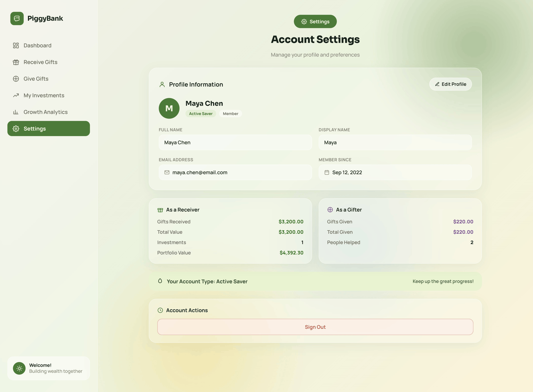
Task: Click the calendar icon in Member Since field
Action: tap(327, 172)
